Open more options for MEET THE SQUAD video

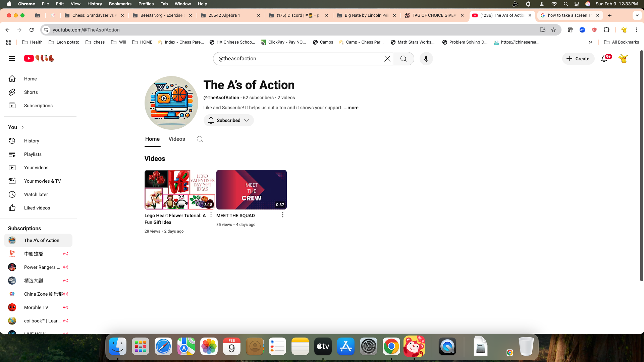283,215
